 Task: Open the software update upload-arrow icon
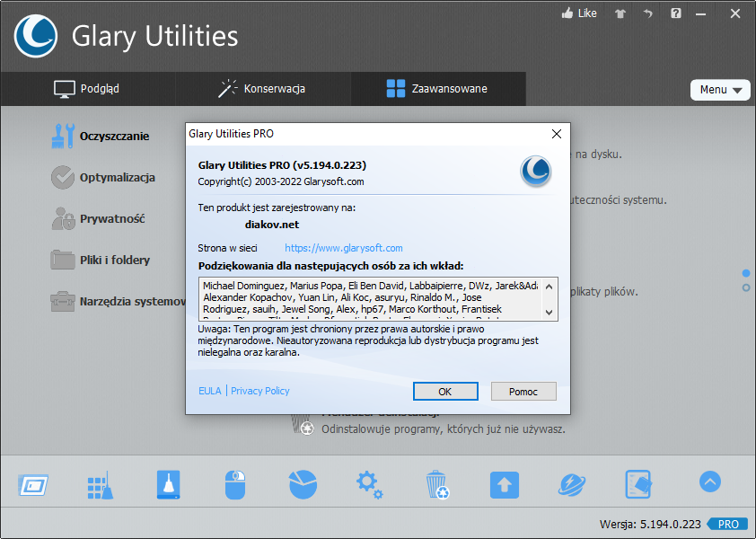point(505,484)
